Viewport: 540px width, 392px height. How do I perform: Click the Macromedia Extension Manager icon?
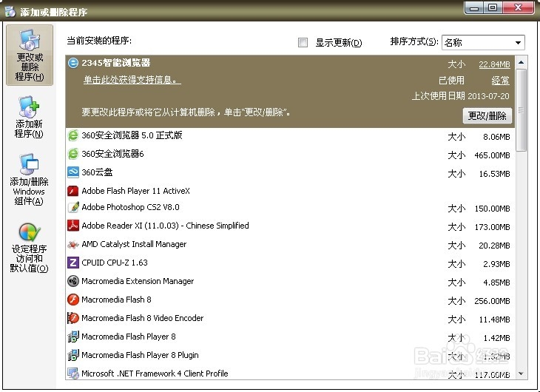click(x=73, y=281)
